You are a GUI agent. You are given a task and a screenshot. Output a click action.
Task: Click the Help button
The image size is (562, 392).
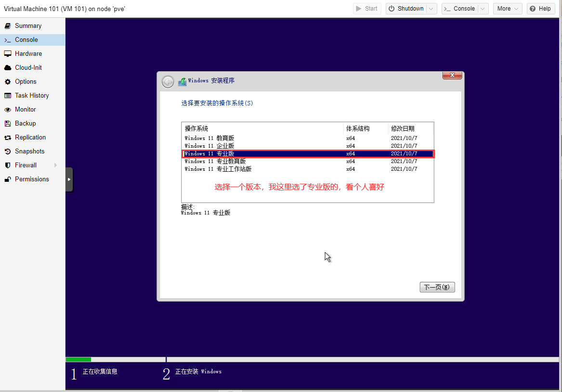point(540,9)
